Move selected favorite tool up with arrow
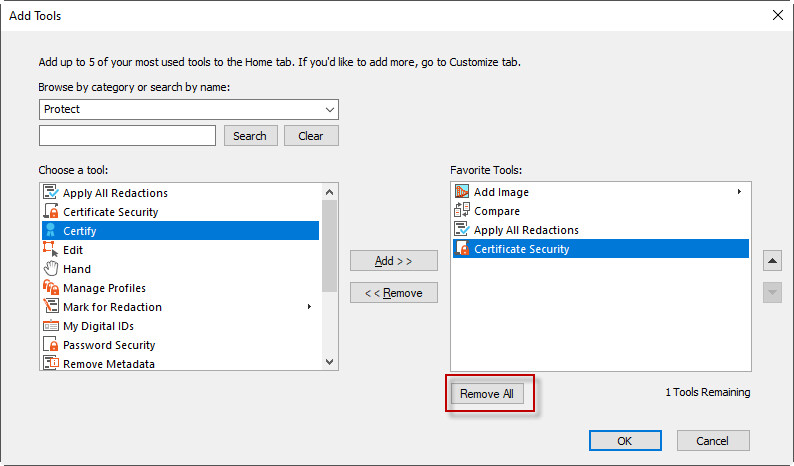Viewport: 794px width, 466px height. 771,261
